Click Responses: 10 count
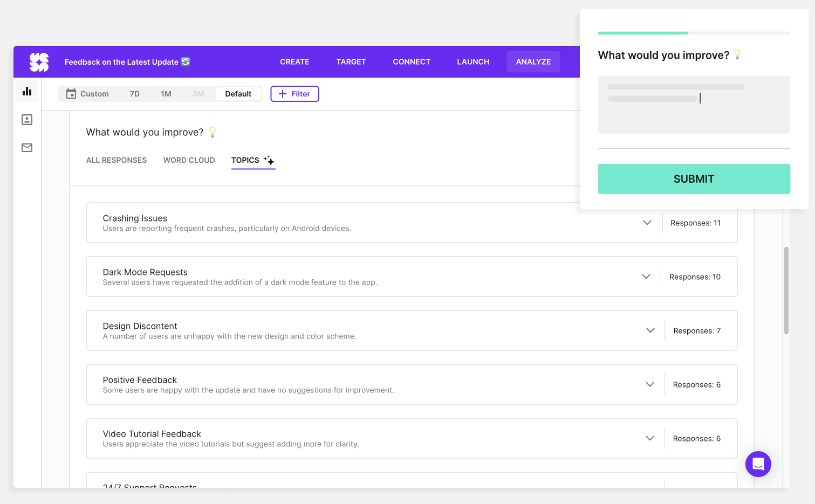This screenshot has height=504, width=815. [x=695, y=277]
